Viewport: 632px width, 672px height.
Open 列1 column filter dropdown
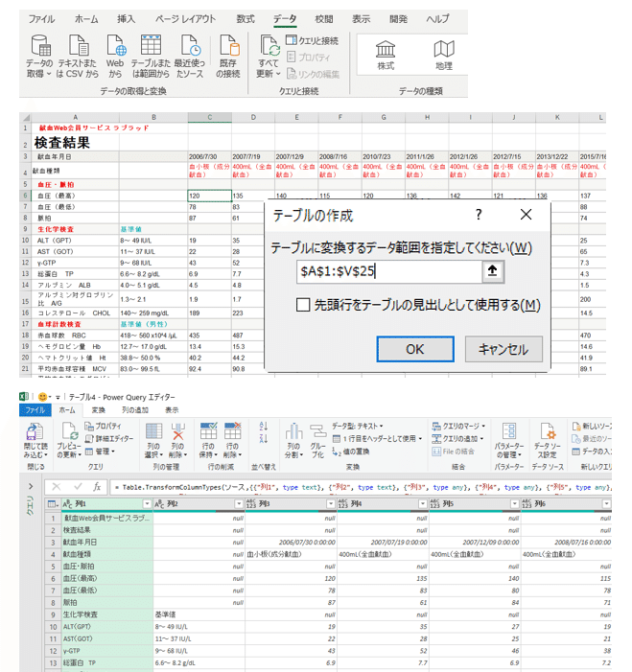coord(147,504)
